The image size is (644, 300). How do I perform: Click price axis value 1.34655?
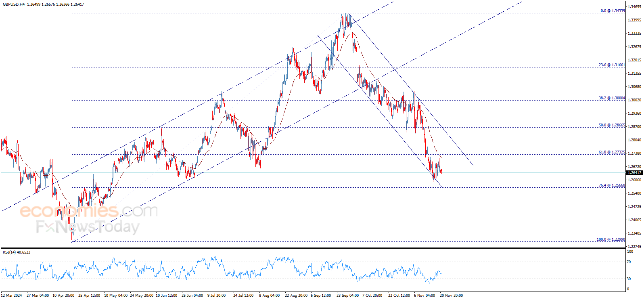click(635, 7)
